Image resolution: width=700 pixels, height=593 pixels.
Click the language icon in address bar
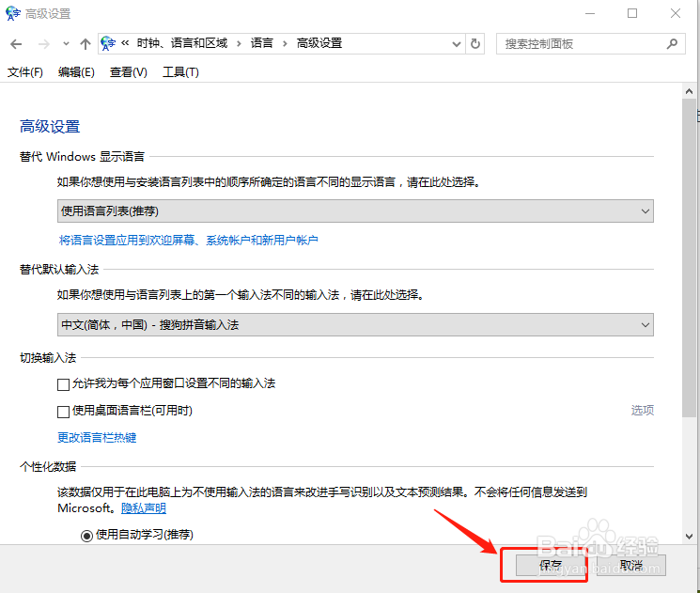[108, 44]
